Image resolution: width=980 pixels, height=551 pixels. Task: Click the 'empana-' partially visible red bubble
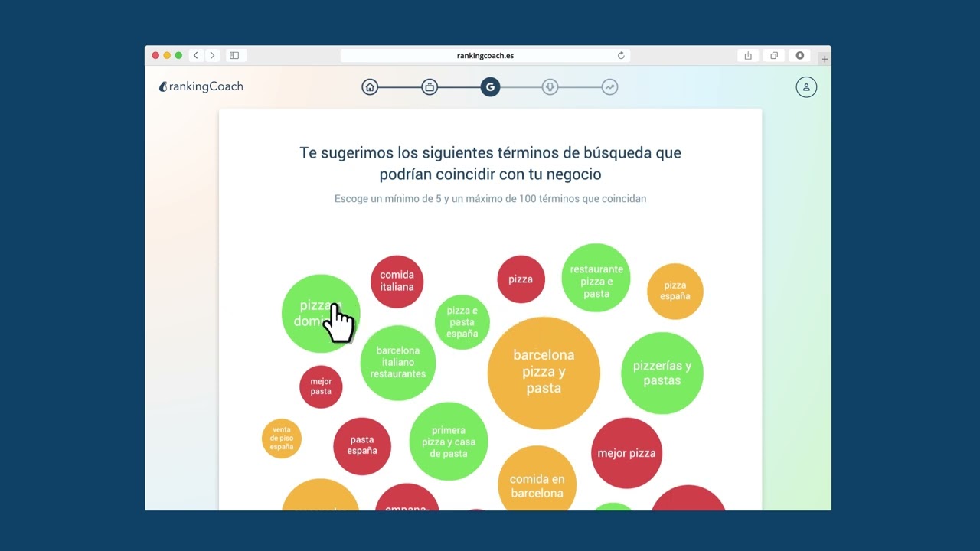(407, 497)
